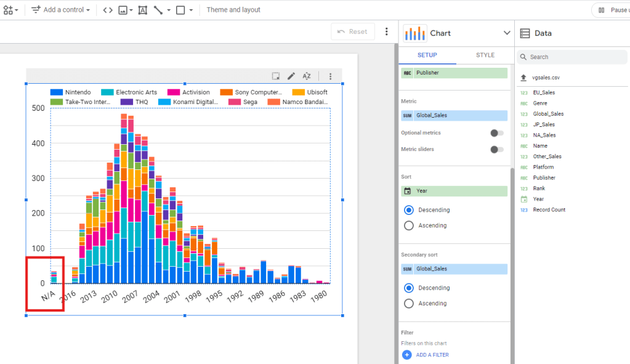Open the chart's three-dot options menu
Image resolution: width=630 pixels, height=364 pixels.
coord(331,76)
